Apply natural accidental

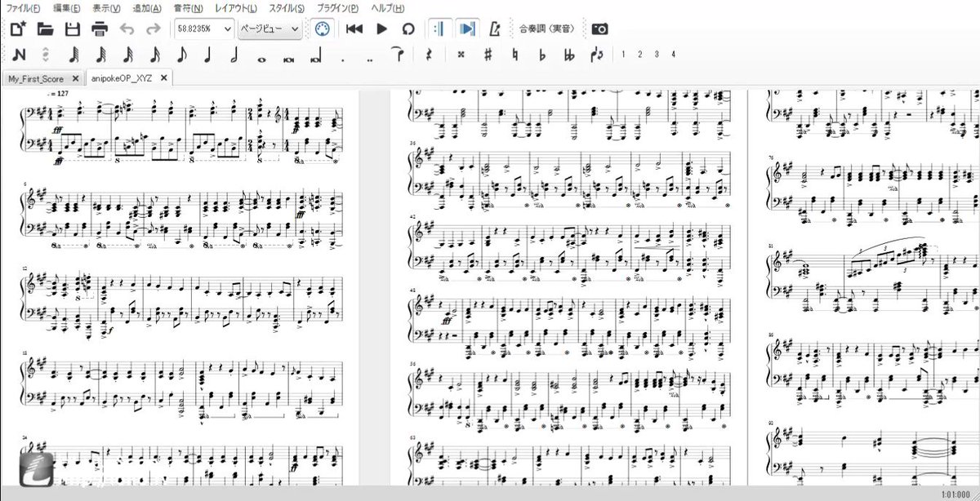pyautogui.click(x=515, y=55)
